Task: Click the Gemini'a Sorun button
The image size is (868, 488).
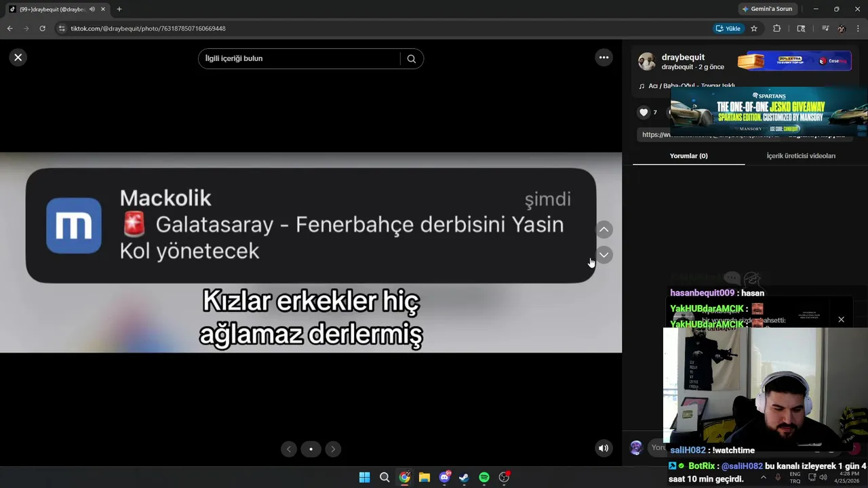Action: point(768,9)
